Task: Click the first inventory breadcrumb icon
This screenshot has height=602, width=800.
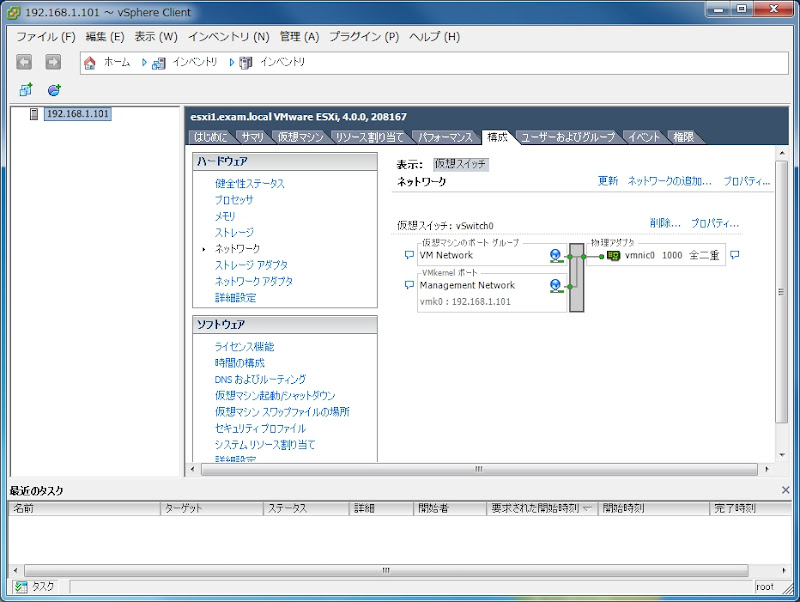Action: 159,63
